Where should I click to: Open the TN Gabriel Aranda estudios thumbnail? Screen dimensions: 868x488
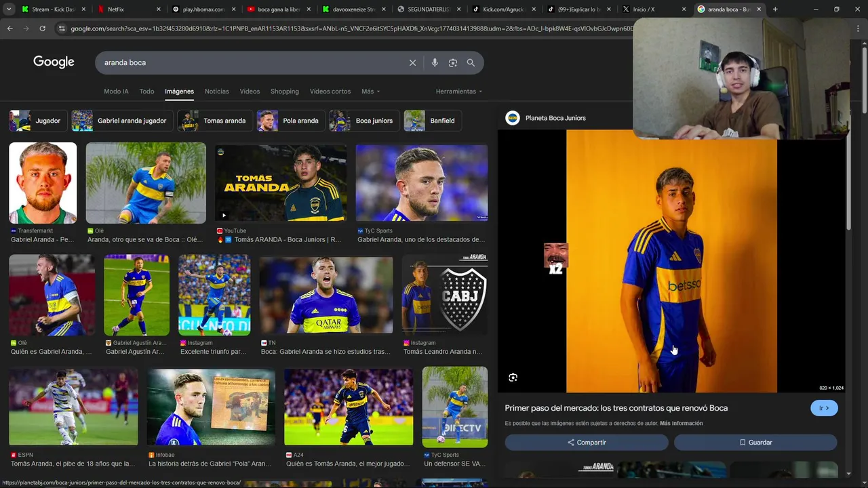[x=326, y=295]
